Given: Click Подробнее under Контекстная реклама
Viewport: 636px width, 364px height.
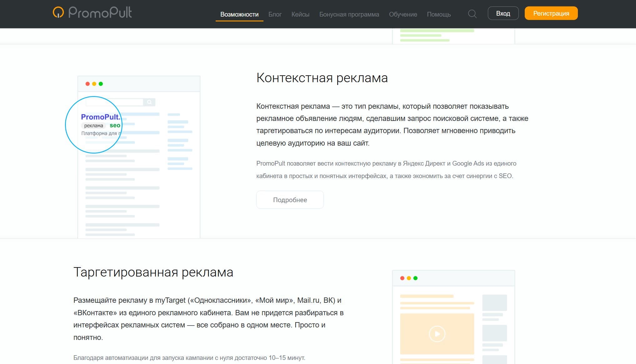Looking at the screenshot, I should (x=290, y=200).
